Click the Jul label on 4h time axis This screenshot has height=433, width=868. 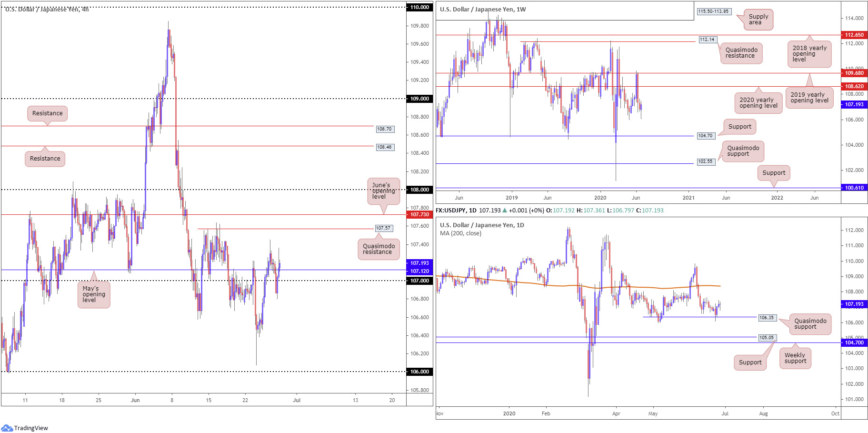(x=297, y=400)
